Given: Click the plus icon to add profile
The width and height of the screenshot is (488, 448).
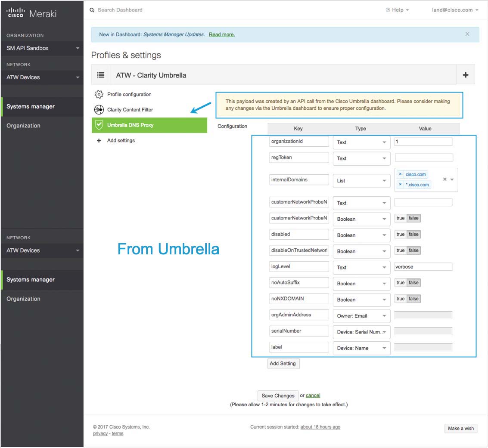Looking at the screenshot, I should [x=465, y=75].
